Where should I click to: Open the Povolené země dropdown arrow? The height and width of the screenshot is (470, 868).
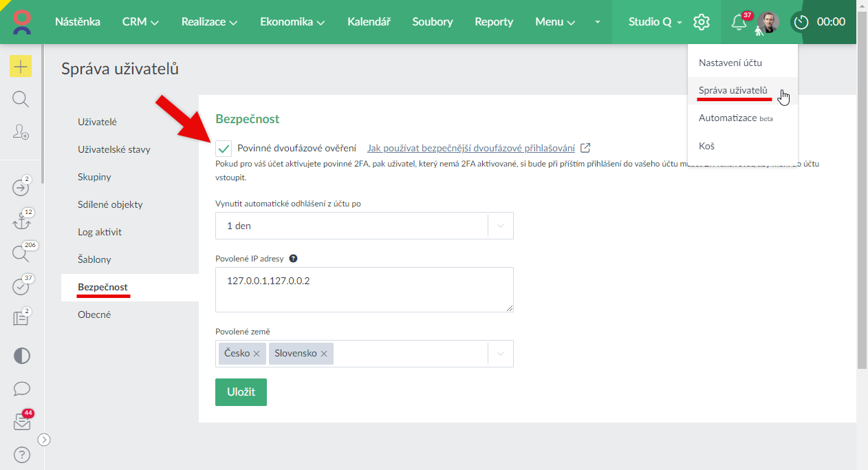click(500, 354)
